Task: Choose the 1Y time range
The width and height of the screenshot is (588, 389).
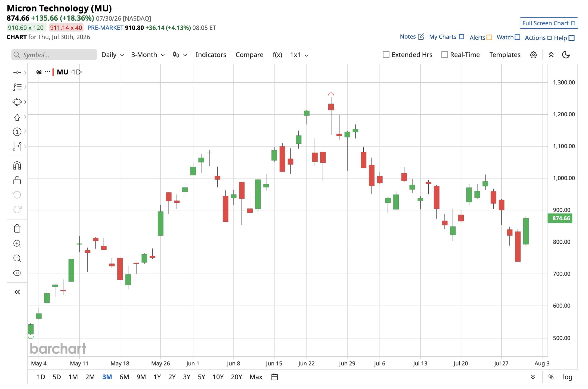Action: (x=157, y=377)
